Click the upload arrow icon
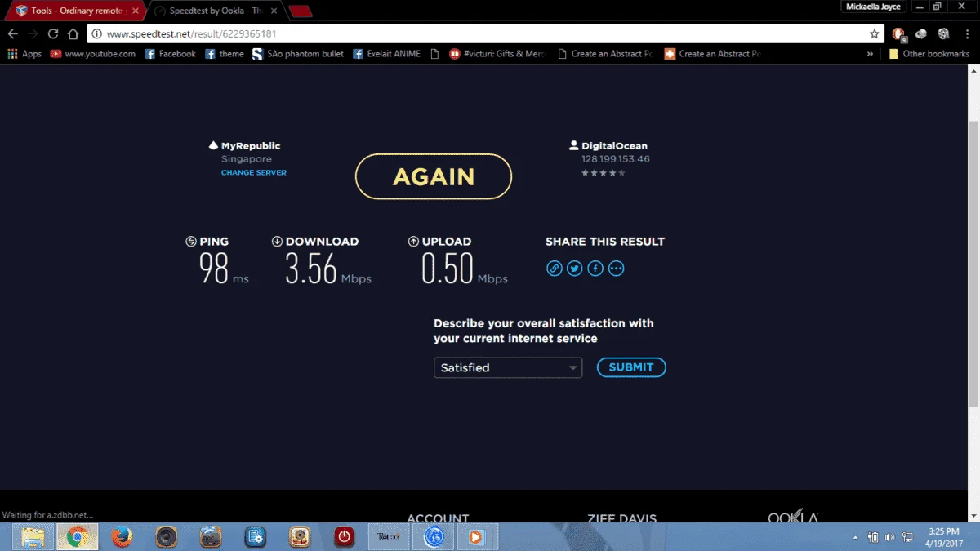Image resolution: width=980 pixels, height=551 pixels. (x=413, y=242)
